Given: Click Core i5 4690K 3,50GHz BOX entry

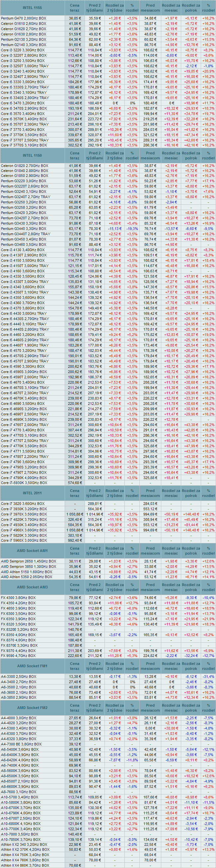Looking at the screenshot, I should (x=24, y=419).
